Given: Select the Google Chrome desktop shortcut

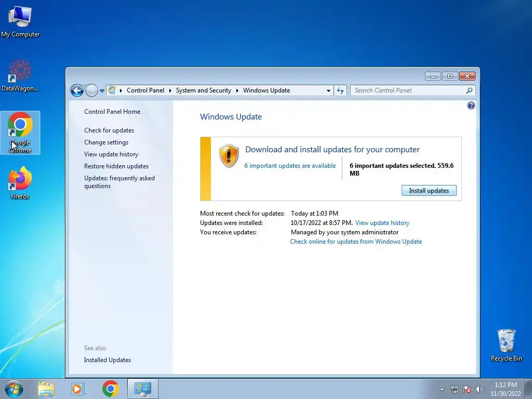Looking at the screenshot, I should 20,132.
